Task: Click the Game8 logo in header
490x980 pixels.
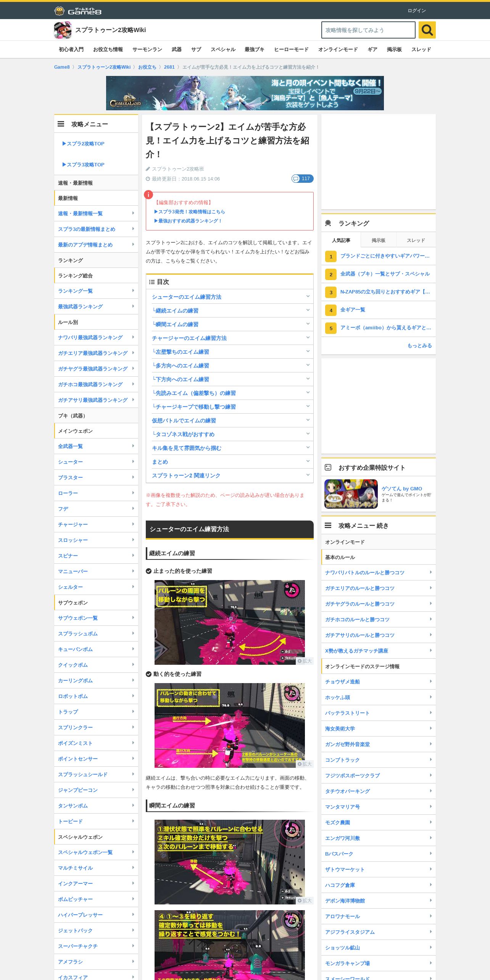Action: point(78,11)
